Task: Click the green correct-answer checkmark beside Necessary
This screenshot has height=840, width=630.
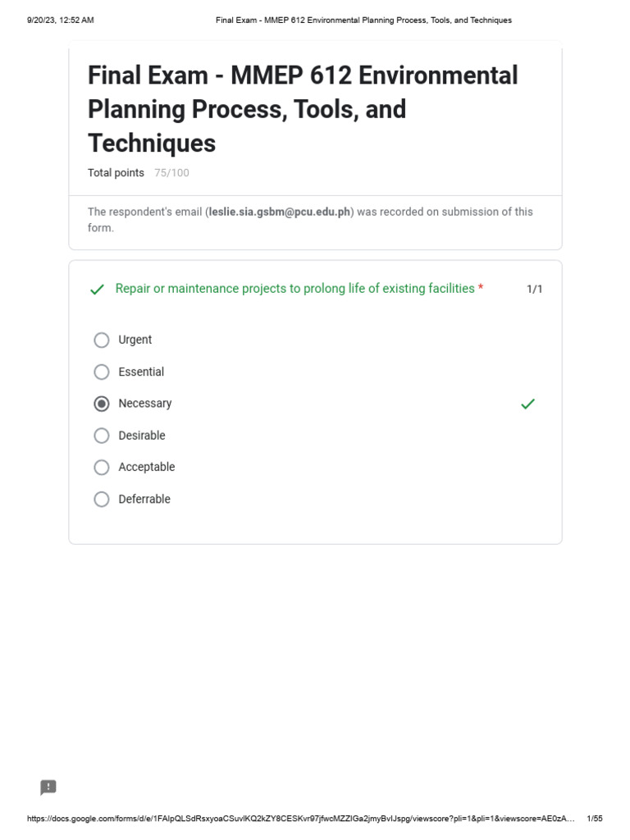Action: (527, 404)
